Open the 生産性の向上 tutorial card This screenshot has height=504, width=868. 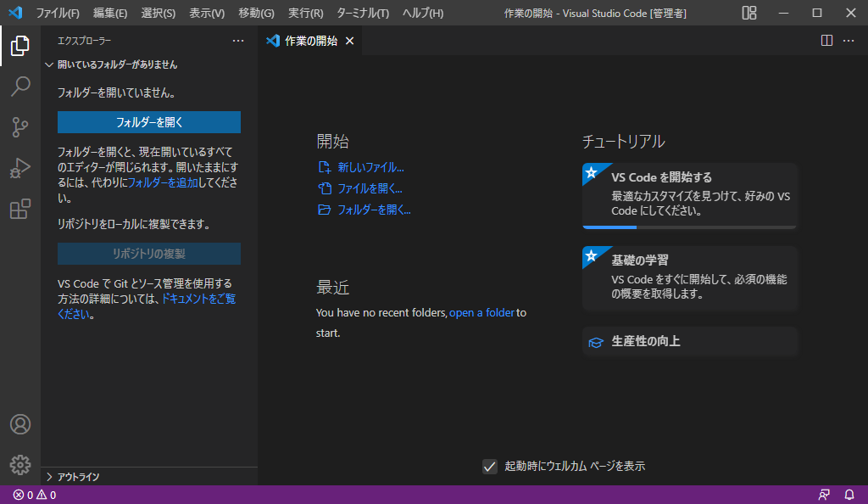click(689, 342)
